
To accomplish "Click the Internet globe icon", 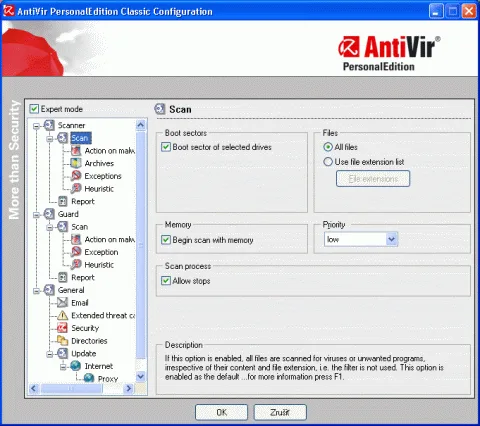I will (76, 366).
